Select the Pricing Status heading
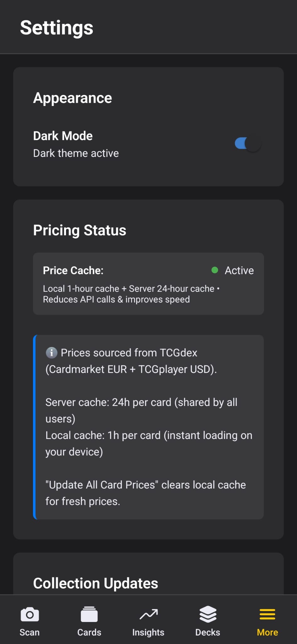The image size is (297, 644). [x=80, y=230]
